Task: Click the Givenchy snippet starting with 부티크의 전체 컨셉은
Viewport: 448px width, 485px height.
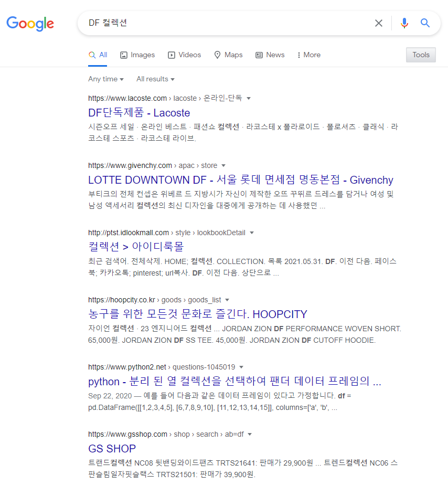Action: (x=241, y=200)
